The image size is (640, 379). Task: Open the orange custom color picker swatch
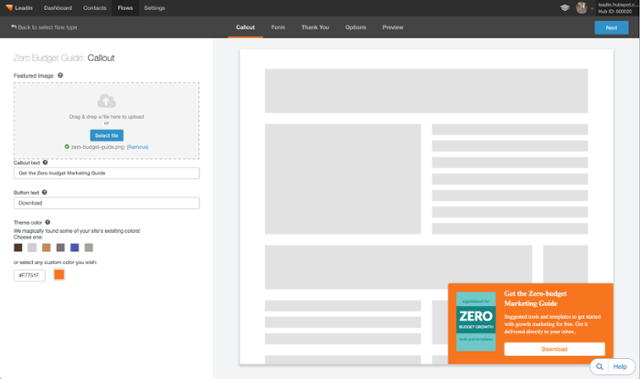(x=59, y=275)
